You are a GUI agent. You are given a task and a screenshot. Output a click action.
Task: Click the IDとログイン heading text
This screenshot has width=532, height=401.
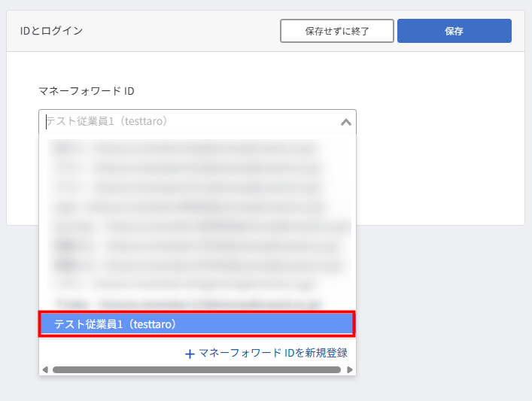51,31
